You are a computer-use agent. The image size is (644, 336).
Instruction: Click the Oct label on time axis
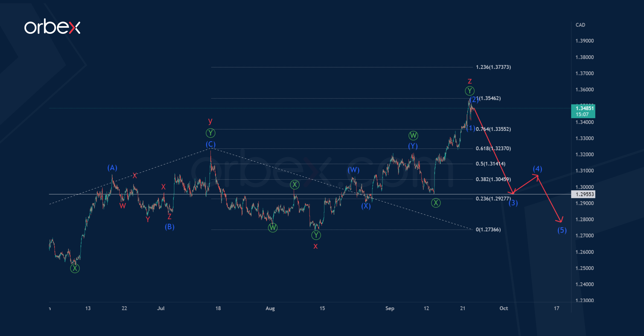click(504, 308)
